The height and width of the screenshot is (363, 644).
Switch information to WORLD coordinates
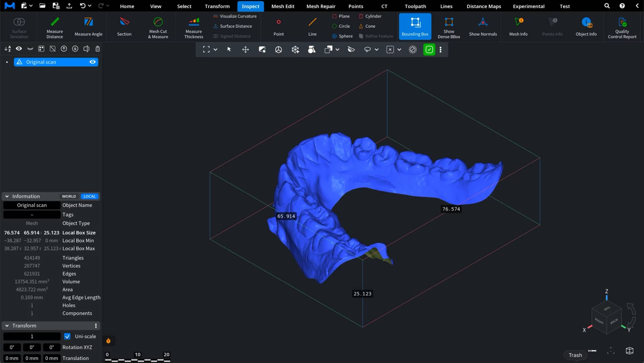pos(69,196)
